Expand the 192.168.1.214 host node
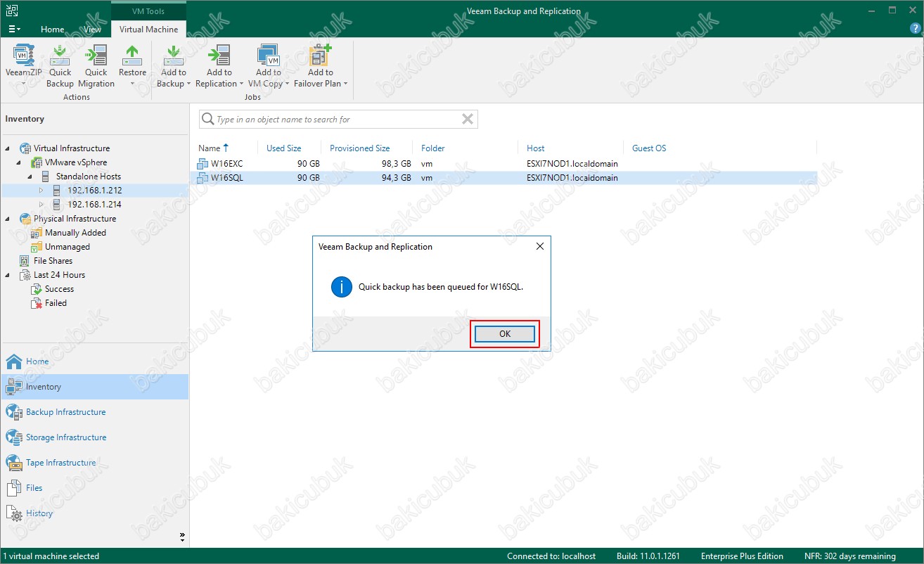The height and width of the screenshot is (564, 924). (x=41, y=205)
